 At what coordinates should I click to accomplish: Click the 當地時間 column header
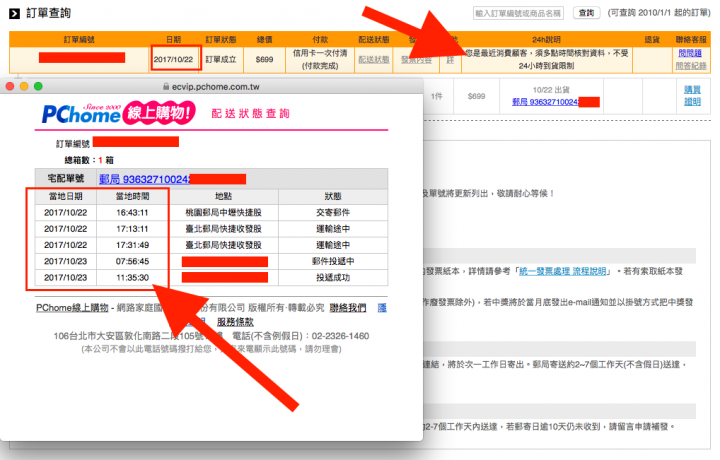tap(132, 196)
